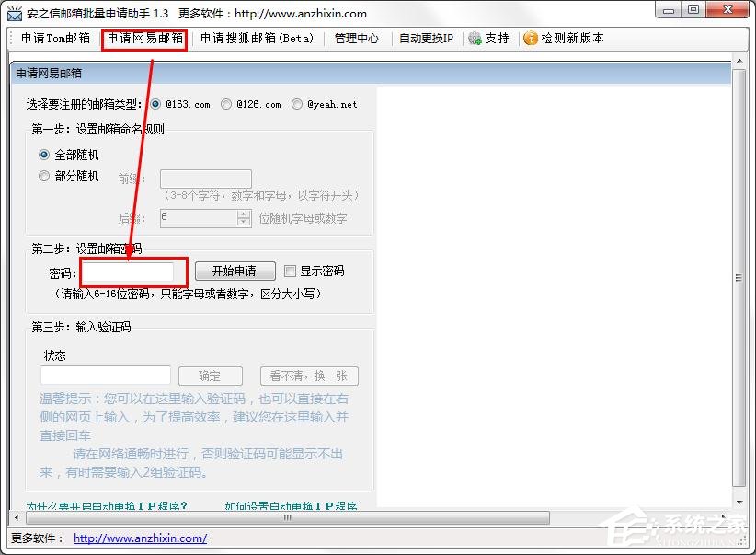Choose 全部随机 naming rule
756x555 pixels.
pos(44,155)
